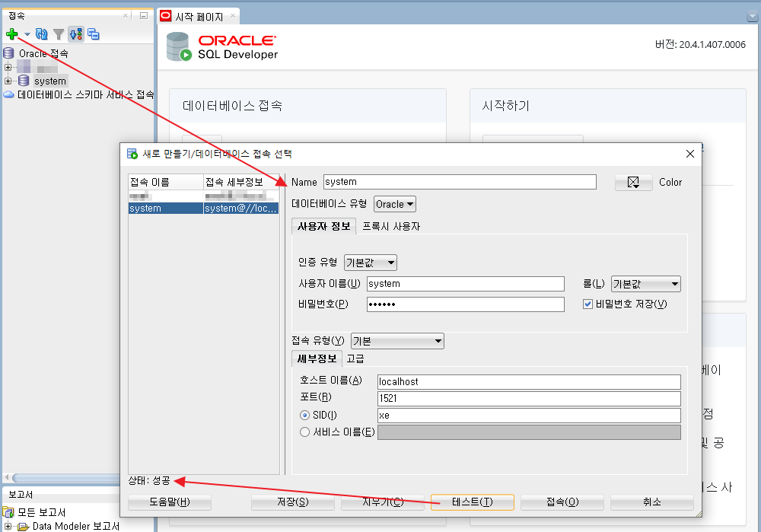Click 취소 button
The height and width of the screenshot is (532, 761).
(x=652, y=502)
